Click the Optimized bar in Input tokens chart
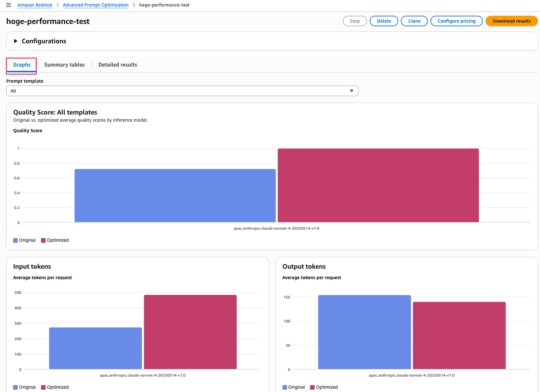 [x=190, y=332]
